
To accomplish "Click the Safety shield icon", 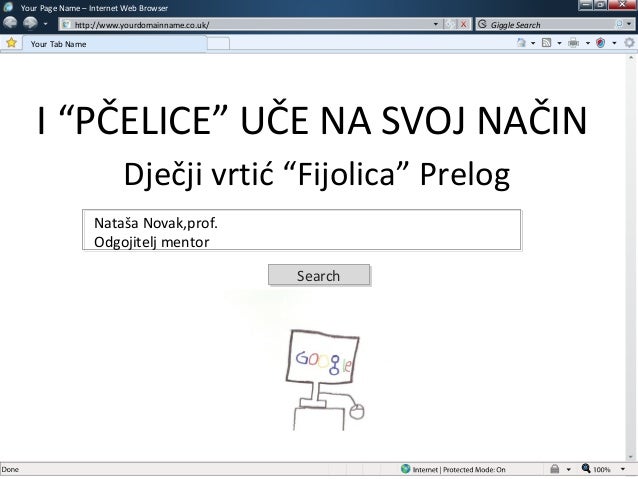I will [601, 42].
